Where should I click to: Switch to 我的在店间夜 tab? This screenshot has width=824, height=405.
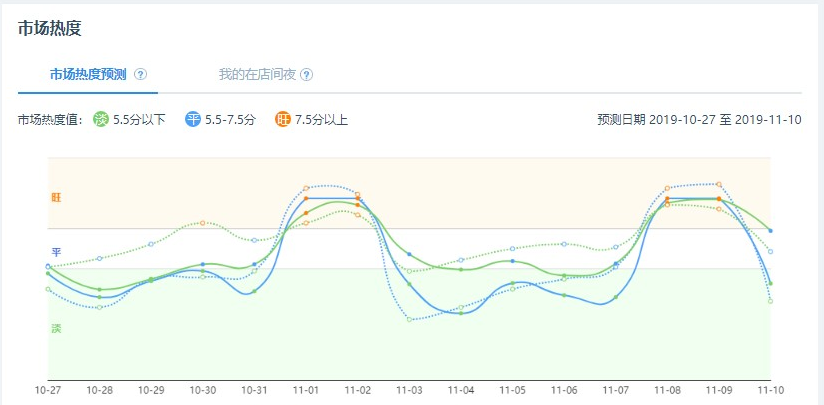pyautogui.click(x=258, y=75)
